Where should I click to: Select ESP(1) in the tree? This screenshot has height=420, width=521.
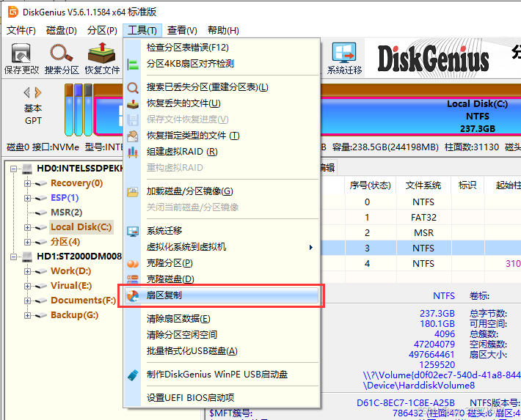[65, 198]
